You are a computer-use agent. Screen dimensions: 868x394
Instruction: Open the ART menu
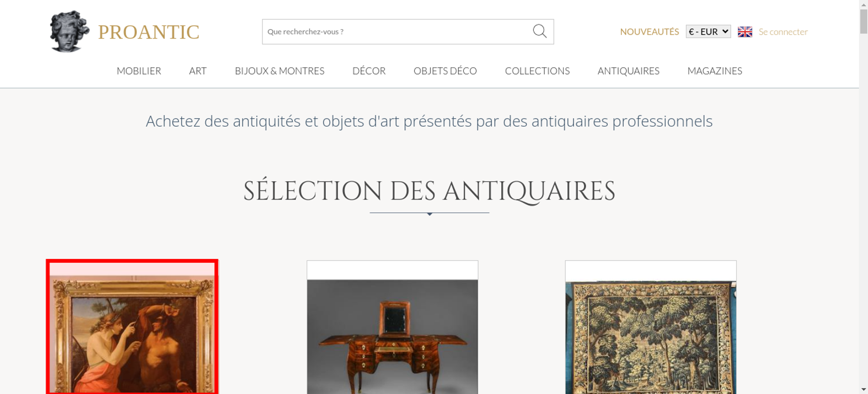click(198, 71)
